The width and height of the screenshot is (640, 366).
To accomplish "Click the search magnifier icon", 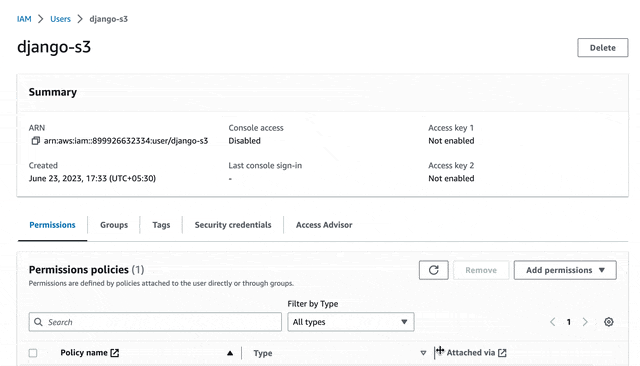I will coord(38,322).
